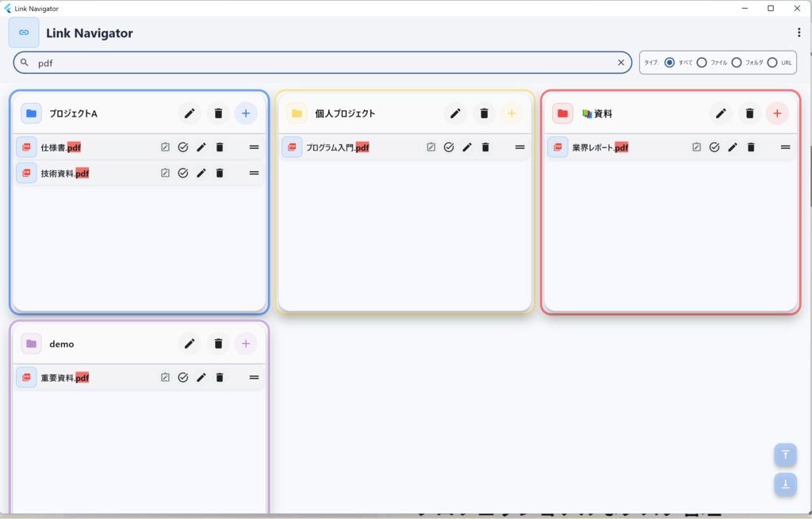Mark 業界レポート.pdf with the check circle
The width and height of the screenshot is (812, 519).
pyautogui.click(x=714, y=147)
